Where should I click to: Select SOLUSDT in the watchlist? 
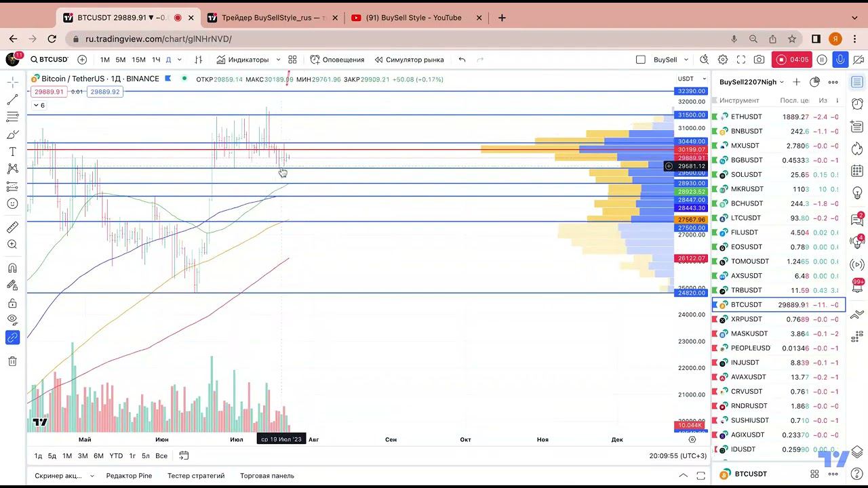[x=778, y=174]
